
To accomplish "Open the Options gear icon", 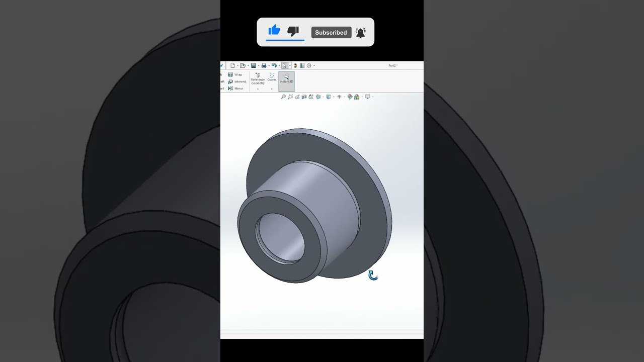I will (x=309, y=65).
